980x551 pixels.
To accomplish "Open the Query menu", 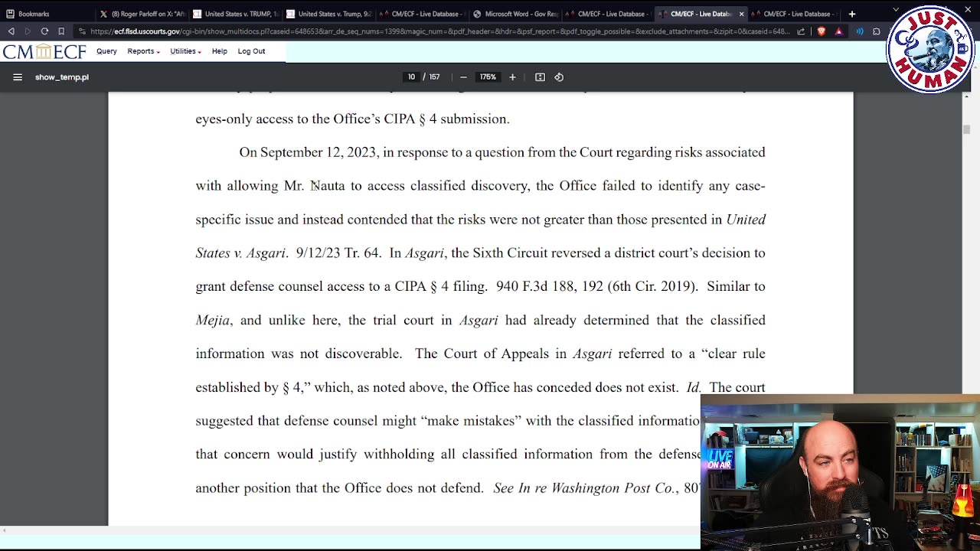I will point(106,51).
